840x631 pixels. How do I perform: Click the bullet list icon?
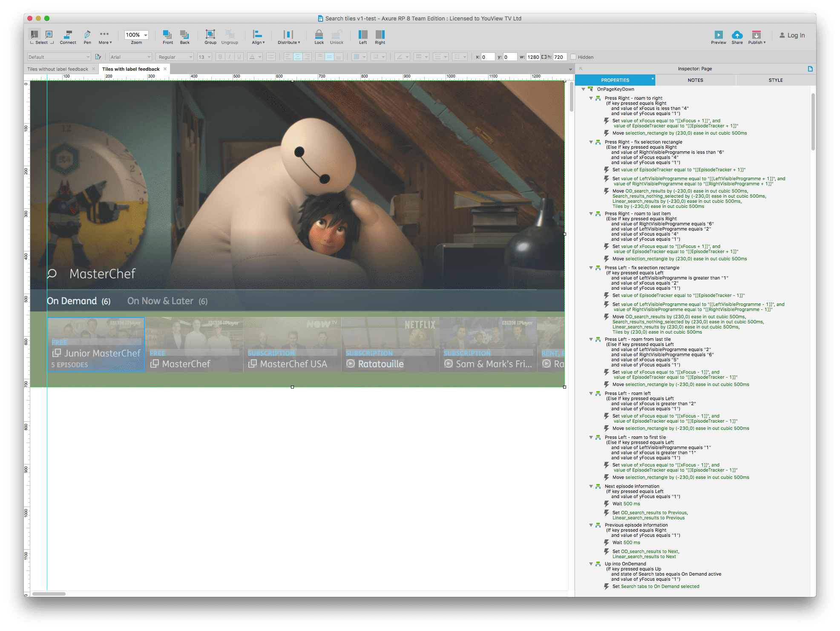click(271, 57)
